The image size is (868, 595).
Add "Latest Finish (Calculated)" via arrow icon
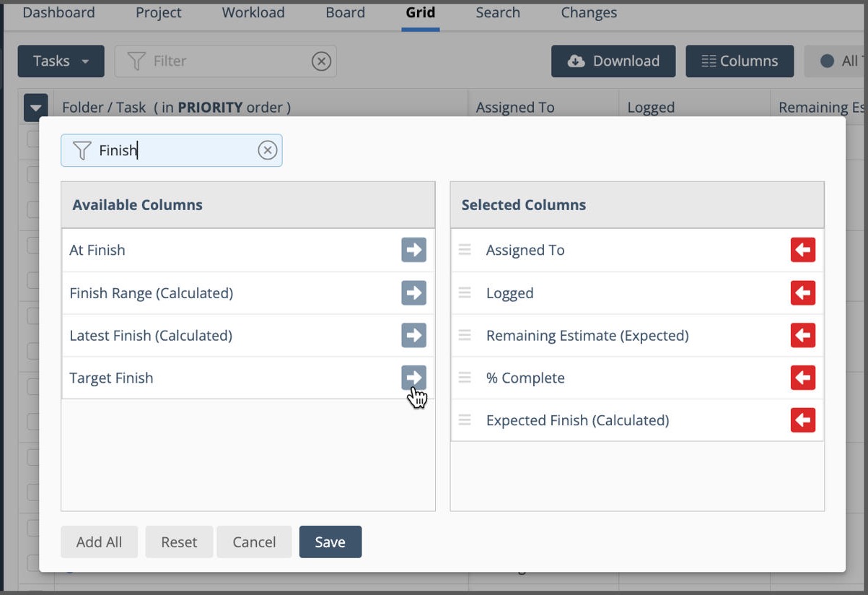[413, 335]
